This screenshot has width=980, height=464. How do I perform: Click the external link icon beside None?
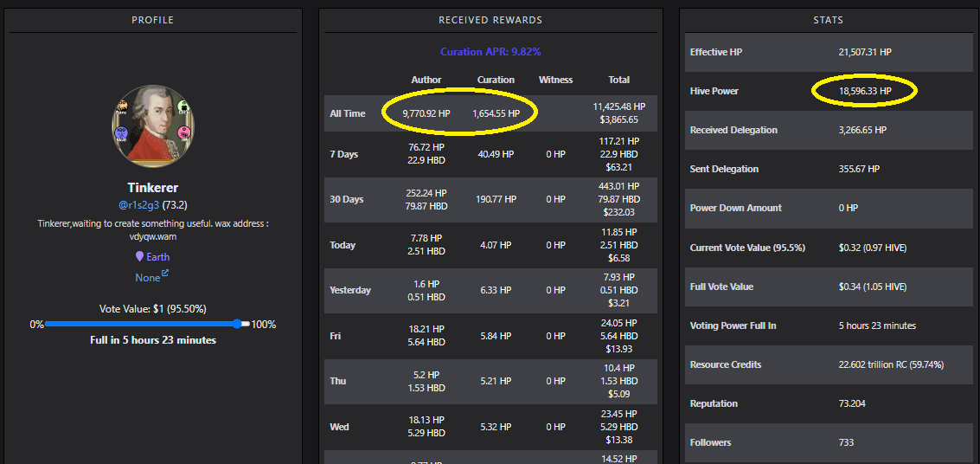click(x=165, y=274)
